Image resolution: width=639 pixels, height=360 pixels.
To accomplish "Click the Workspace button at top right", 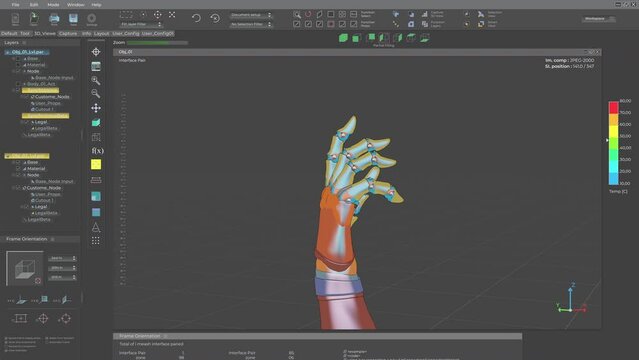I will (598, 19).
